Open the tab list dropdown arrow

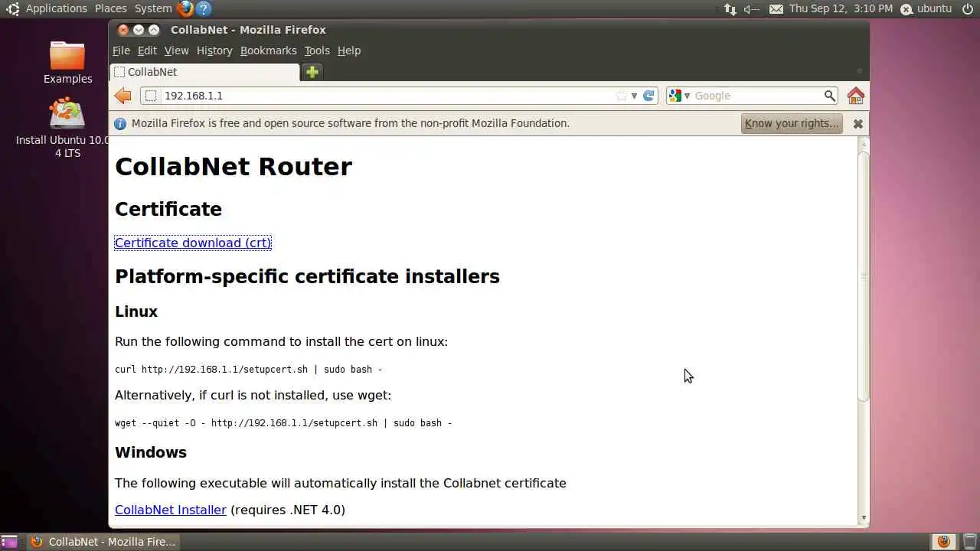[x=859, y=72]
